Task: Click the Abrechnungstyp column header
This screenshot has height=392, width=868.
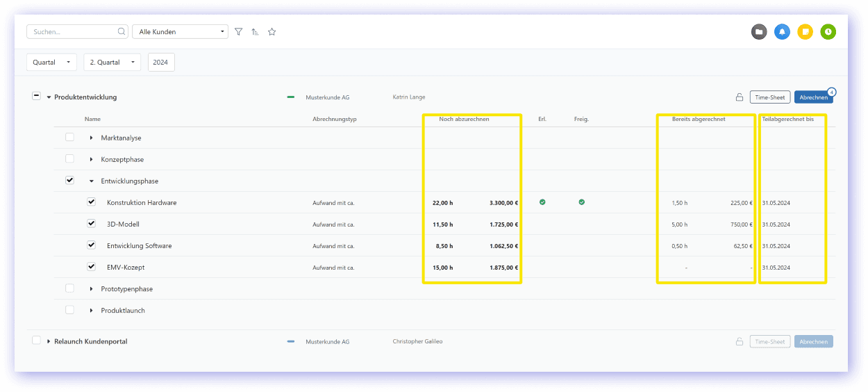Action: pos(334,120)
